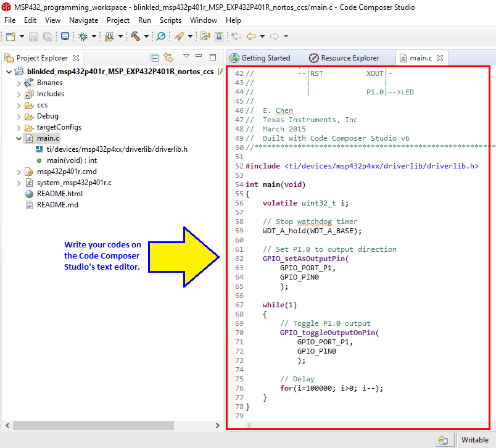496x448 pixels.
Task: Toggle Link with Editor in Project Explorer
Action: coord(168,57)
